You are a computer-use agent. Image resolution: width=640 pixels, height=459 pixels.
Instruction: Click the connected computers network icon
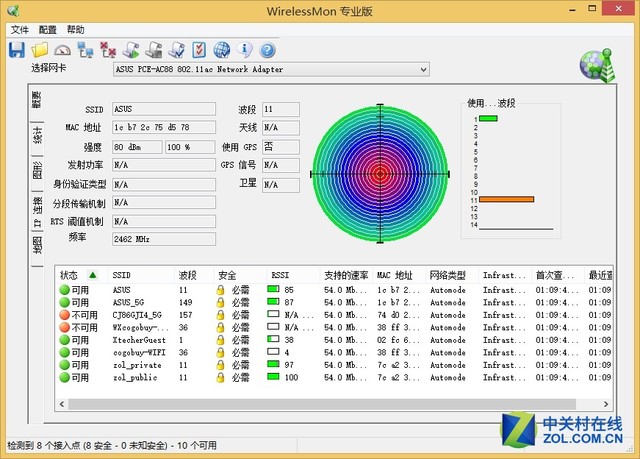(x=85, y=50)
